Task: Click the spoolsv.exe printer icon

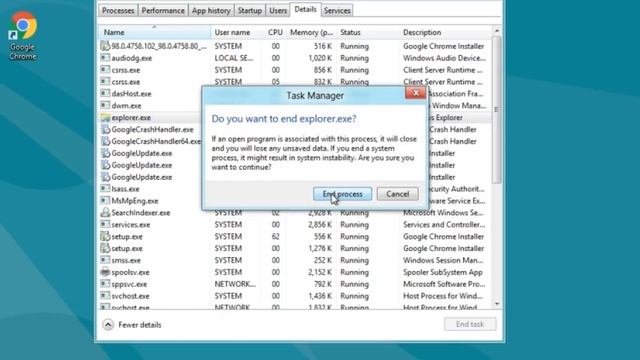Action: [x=105, y=271]
